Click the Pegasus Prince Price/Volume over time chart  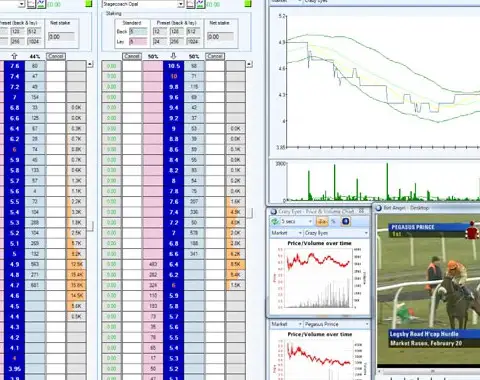319,355
